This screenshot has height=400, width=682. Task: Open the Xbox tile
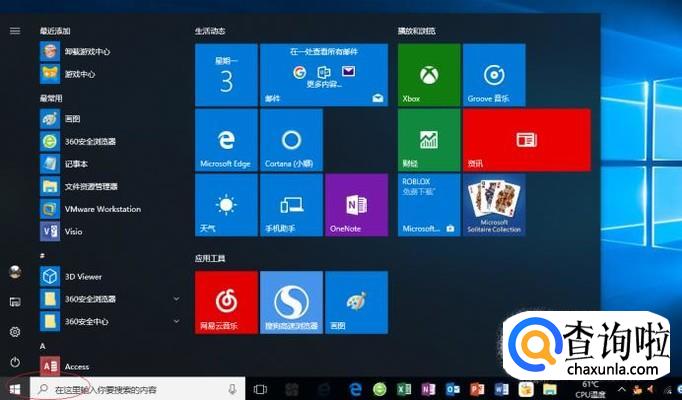point(429,75)
